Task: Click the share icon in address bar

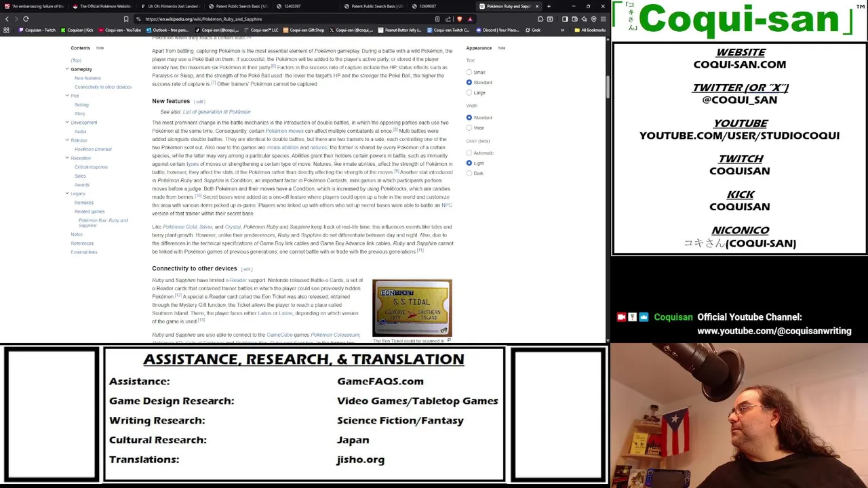Action: tap(448, 19)
